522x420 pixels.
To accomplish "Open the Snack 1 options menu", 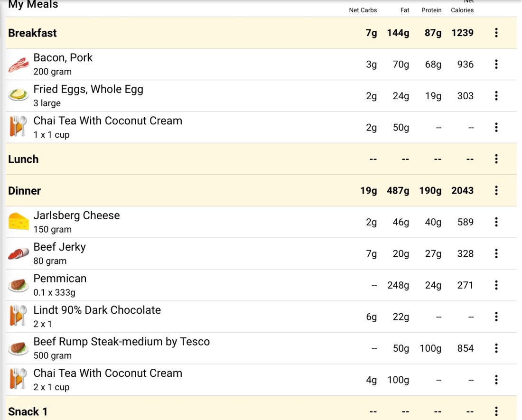I will 496,411.
